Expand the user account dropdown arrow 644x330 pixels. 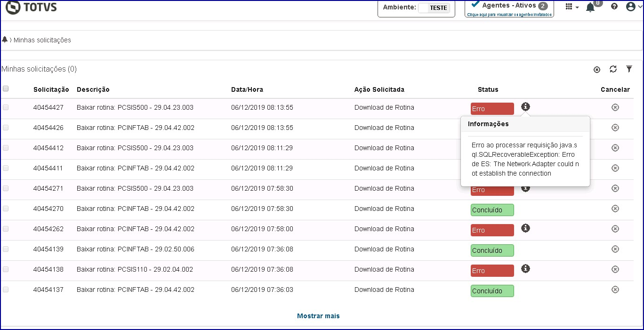pyautogui.click(x=640, y=8)
